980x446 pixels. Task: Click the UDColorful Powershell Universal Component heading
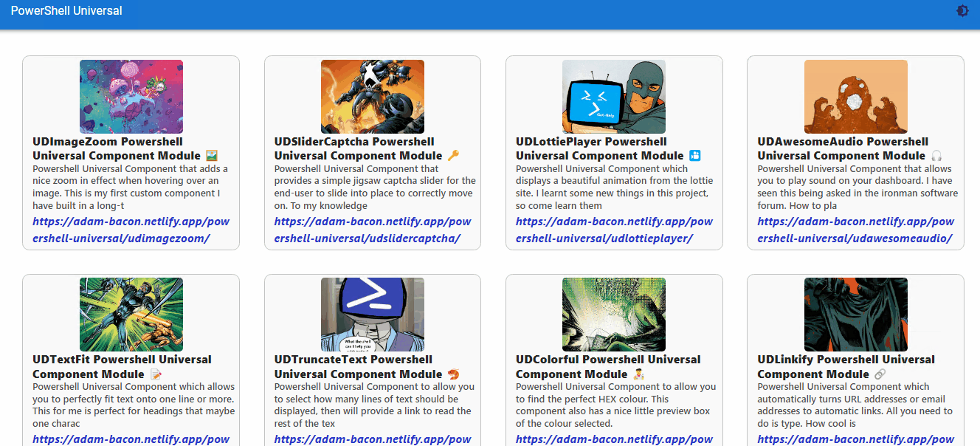coord(608,366)
